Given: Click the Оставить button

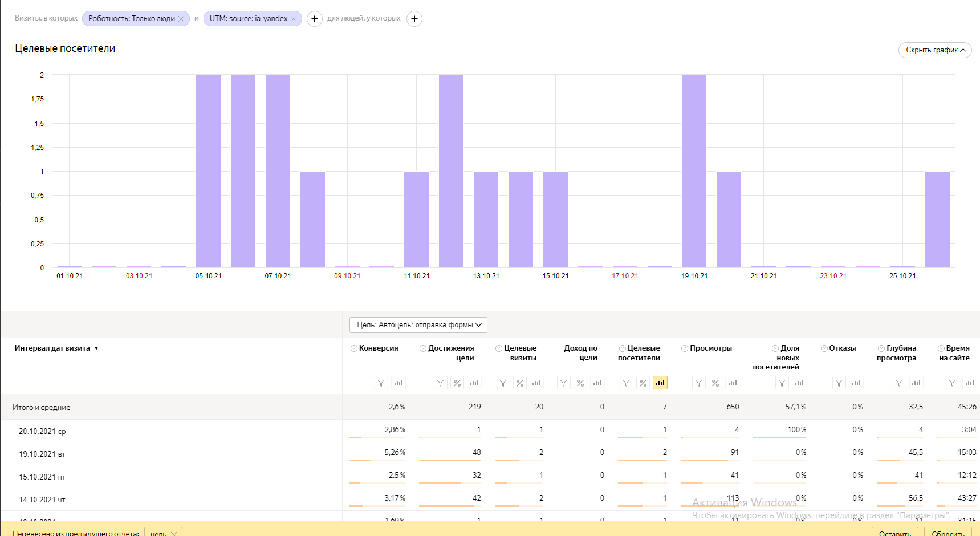Looking at the screenshot, I should tap(895, 531).
